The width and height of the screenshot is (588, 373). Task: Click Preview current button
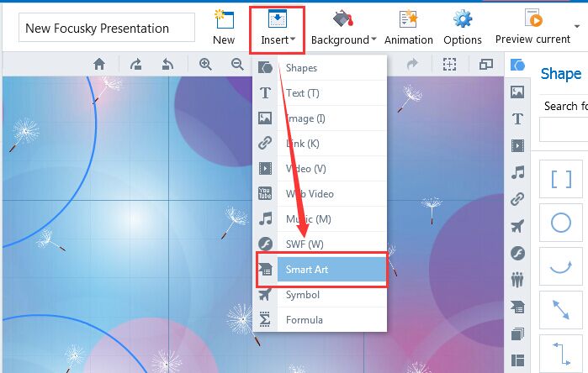click(532, 28)
